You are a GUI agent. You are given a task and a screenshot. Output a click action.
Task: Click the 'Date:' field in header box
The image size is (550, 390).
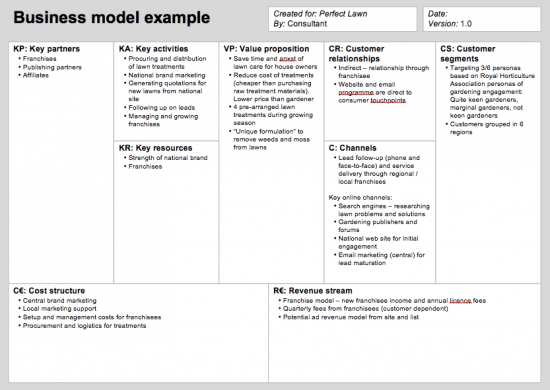437,14
